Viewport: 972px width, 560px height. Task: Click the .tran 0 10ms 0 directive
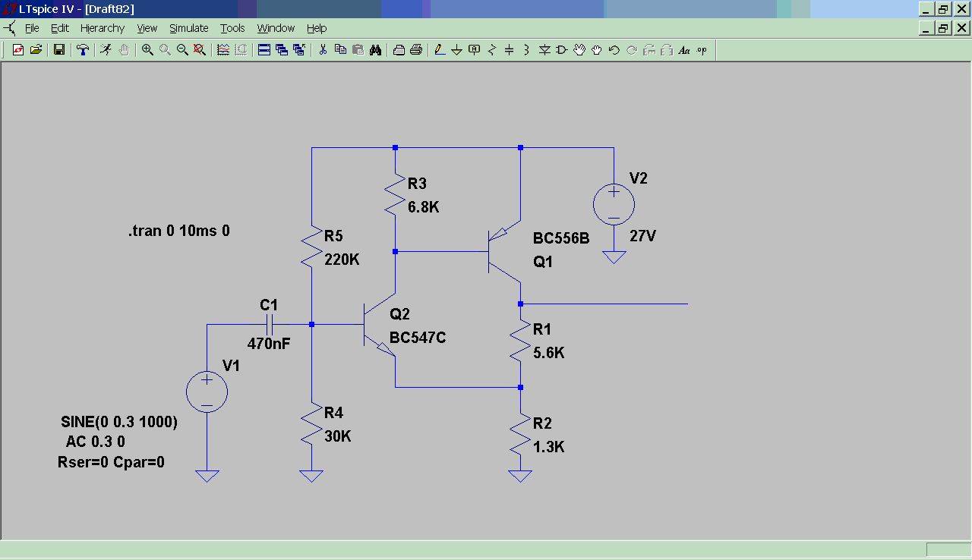click(x=179, y=231)
